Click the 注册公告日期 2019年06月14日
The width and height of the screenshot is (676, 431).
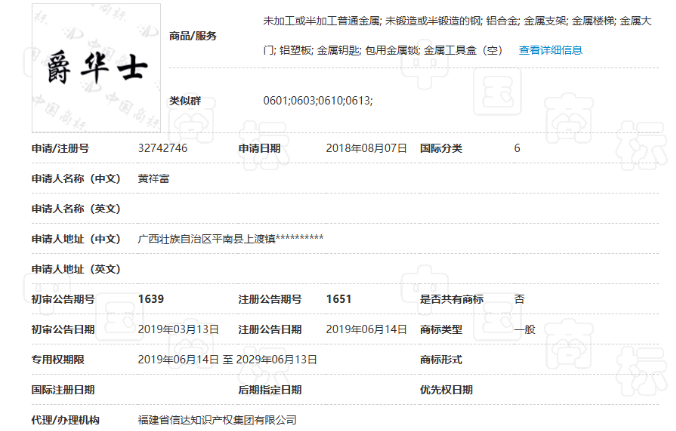tap(366, 329)
